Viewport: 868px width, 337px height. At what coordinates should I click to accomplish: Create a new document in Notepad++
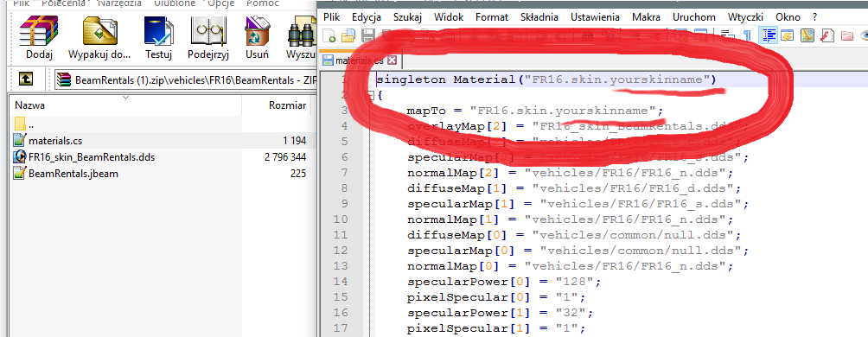329,36
